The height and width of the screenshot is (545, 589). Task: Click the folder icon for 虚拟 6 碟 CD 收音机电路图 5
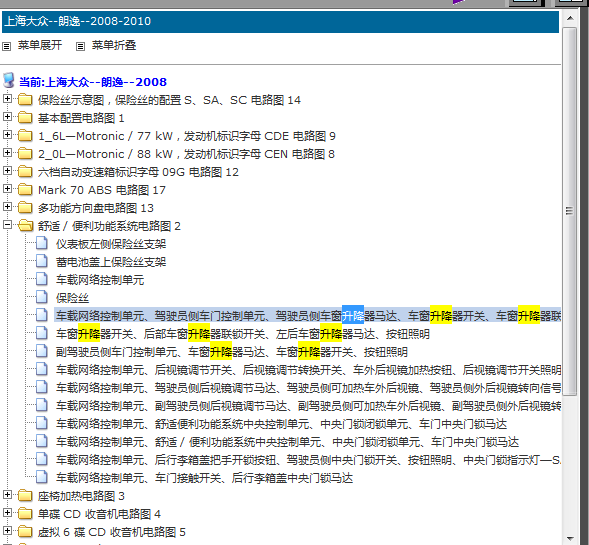pos(25,531)
